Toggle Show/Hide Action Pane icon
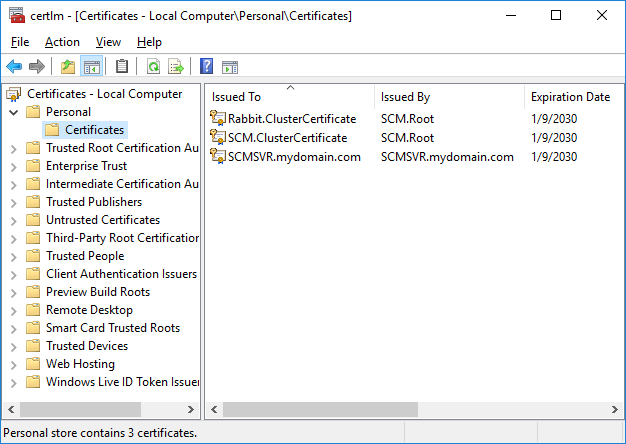Image resolution: width=626 pixels, height=444 pixels. tap(230, 67)
